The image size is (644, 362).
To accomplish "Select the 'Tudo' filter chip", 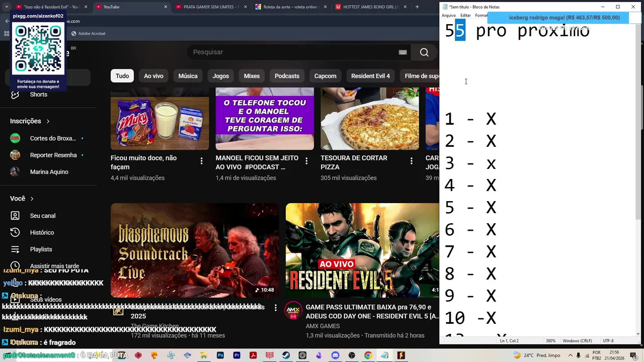I will tap(122, 76).
